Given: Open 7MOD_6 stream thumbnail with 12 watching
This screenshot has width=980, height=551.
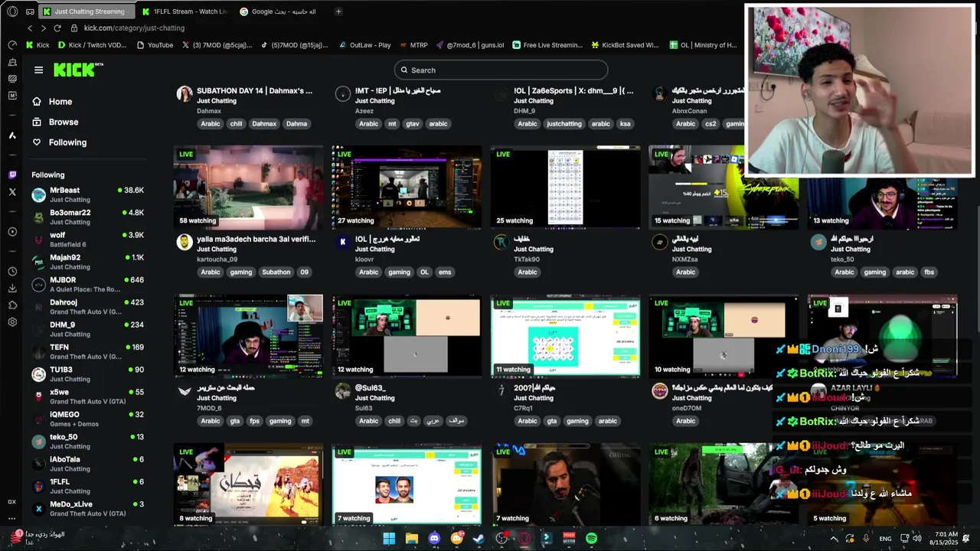Looking at the screenshot, I should click(x=248, y=337).
